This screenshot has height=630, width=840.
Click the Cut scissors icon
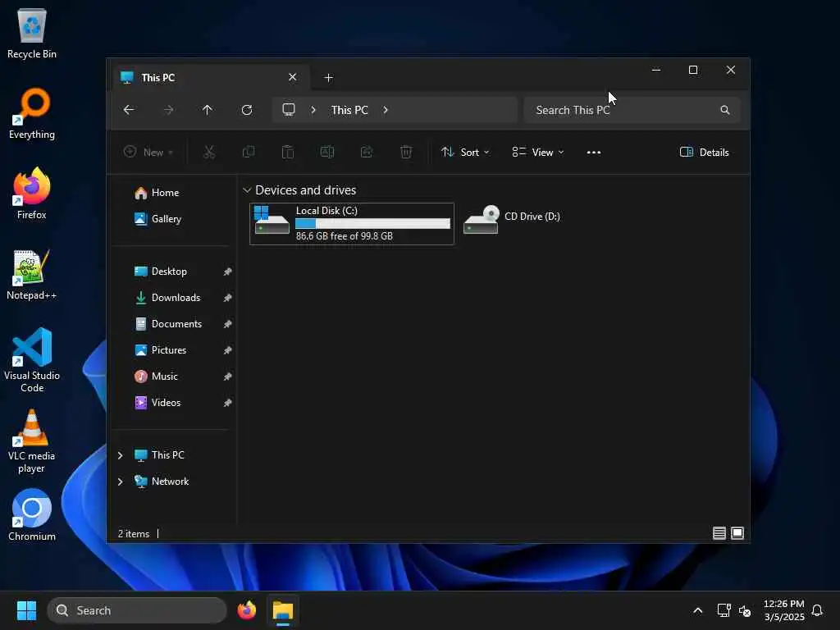(209, 152)
